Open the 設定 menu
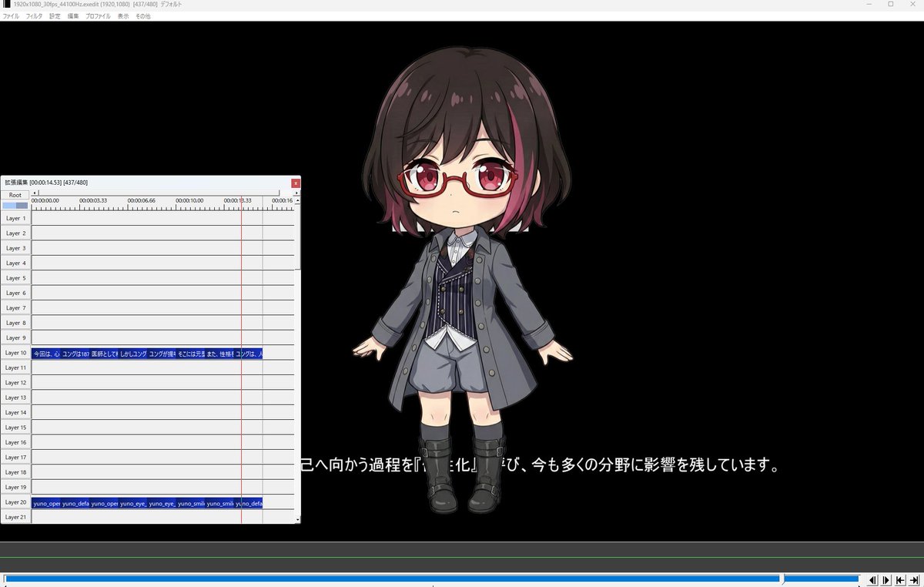Image resolution: width=924 pixels, height=587 pixels. [x=55, y=16]
